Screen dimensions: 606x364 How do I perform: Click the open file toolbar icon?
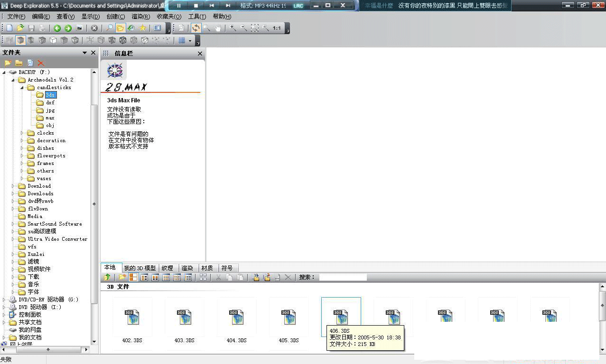(20, 28)
